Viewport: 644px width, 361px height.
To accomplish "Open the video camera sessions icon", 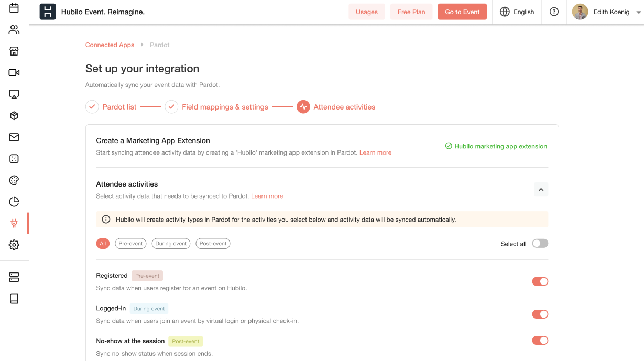I will tap(14, 73).
